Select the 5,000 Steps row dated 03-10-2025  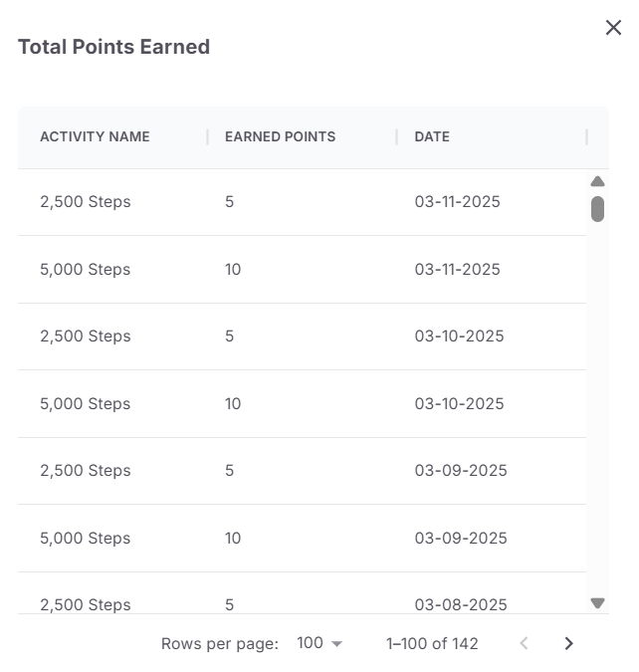tap(303, 404)
